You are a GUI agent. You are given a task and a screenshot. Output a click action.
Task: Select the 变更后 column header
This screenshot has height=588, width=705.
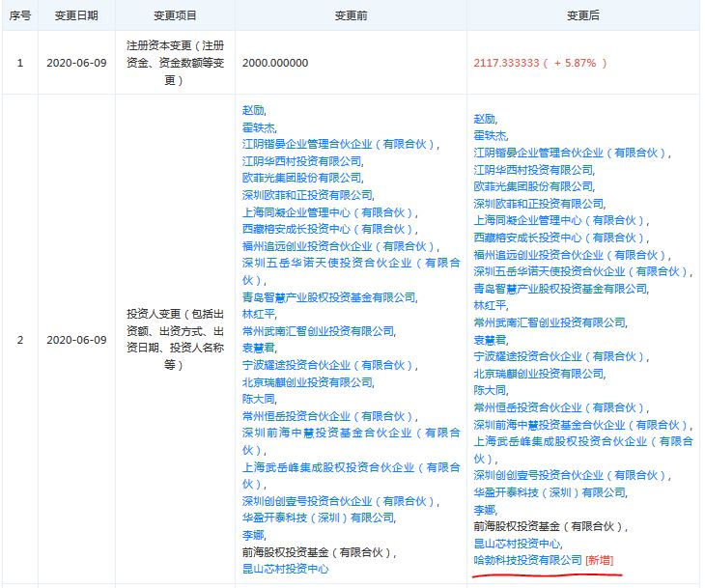(x=582, y=15)
